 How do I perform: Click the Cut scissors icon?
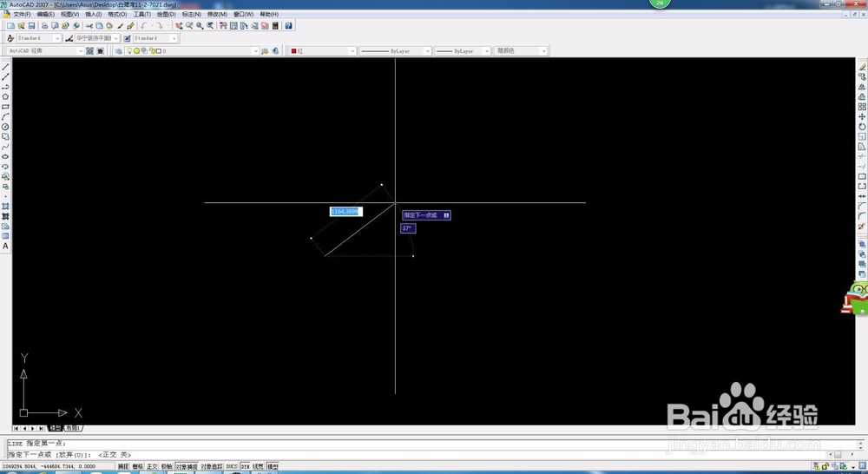click(89, 25)
